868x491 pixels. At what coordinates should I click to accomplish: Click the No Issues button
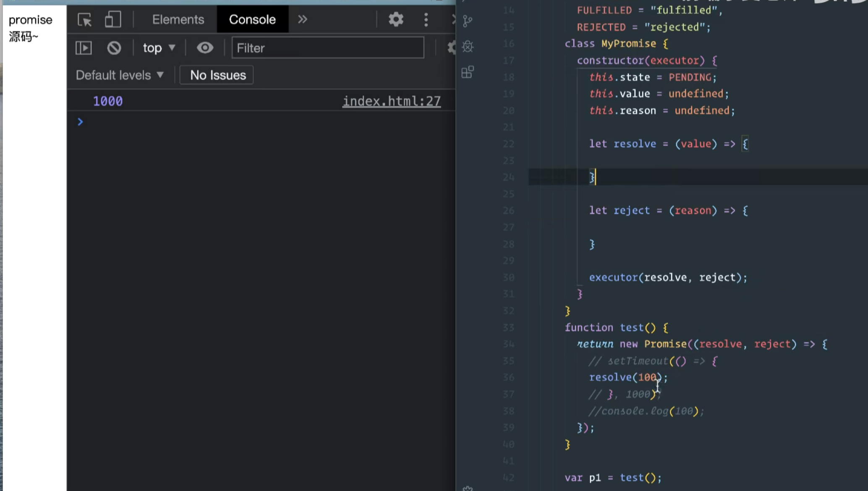click(217, 75)
